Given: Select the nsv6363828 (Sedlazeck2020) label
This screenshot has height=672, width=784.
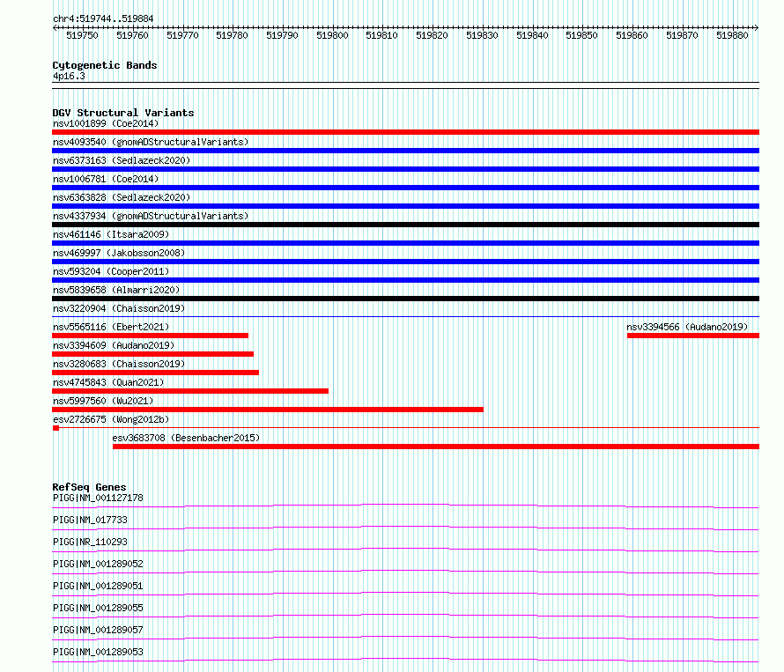Looking at the screenshot, I should (x=122, y=197).
